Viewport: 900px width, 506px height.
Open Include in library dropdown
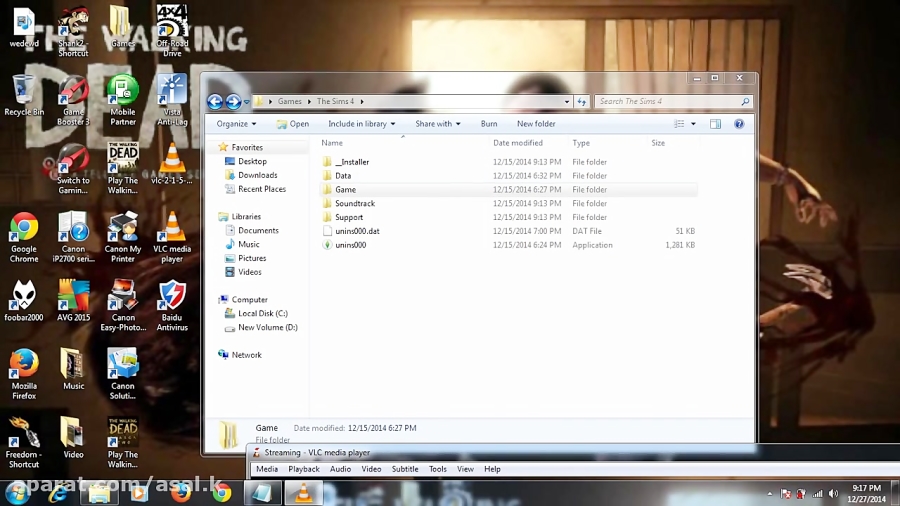[x=362, y=124]
